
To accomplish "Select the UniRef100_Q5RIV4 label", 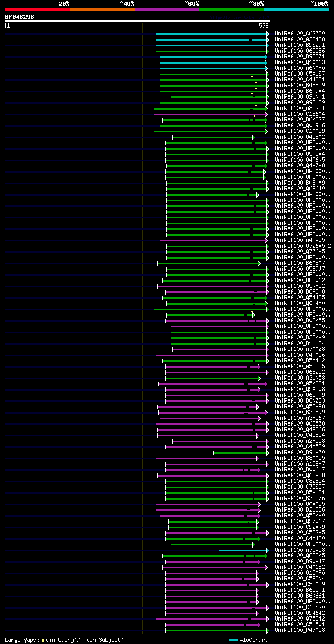I will (x=300, y=154).
